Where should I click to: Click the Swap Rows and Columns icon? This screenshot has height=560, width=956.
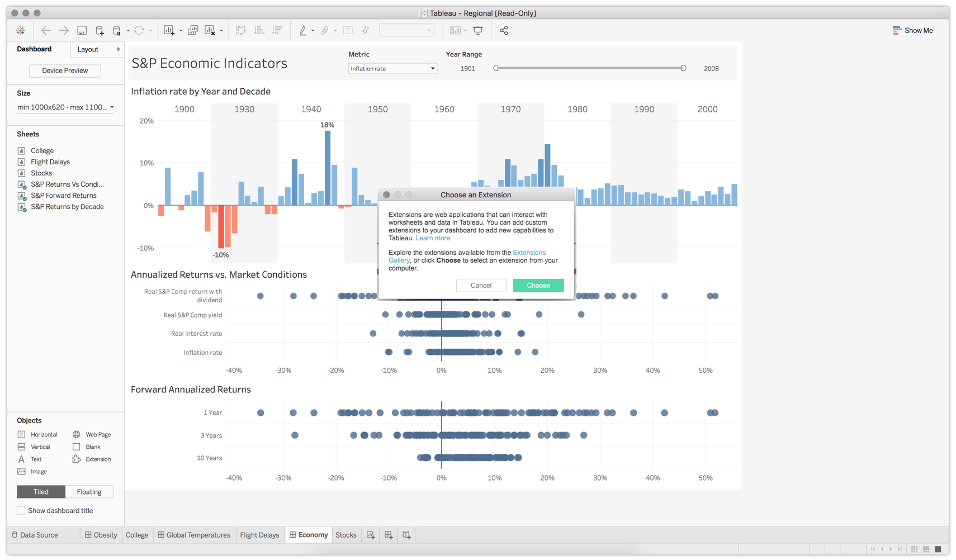point(241,30)
